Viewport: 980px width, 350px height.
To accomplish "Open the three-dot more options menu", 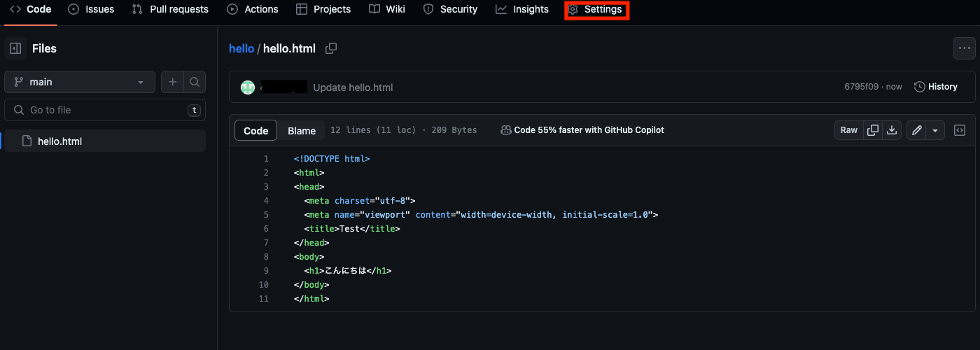I will pos(965,48).
